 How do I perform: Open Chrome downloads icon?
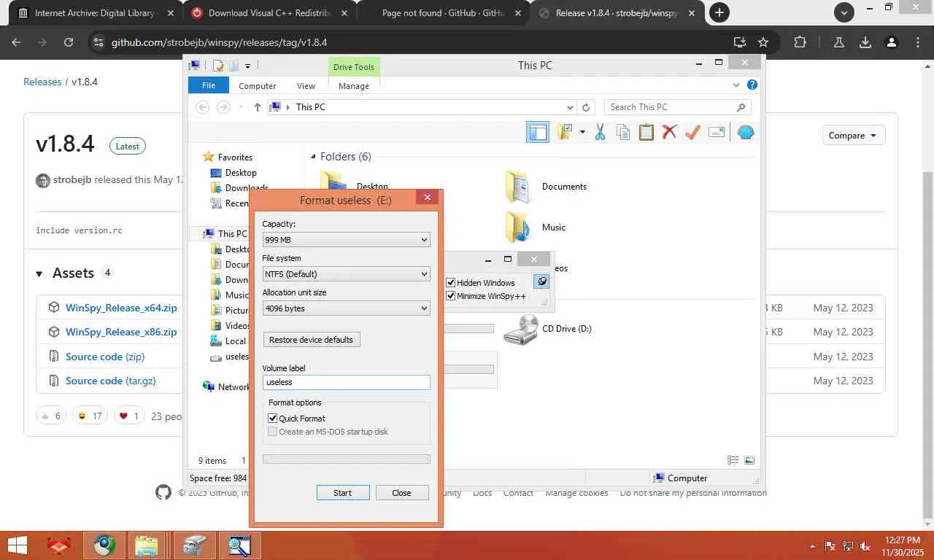click(865, 42)
